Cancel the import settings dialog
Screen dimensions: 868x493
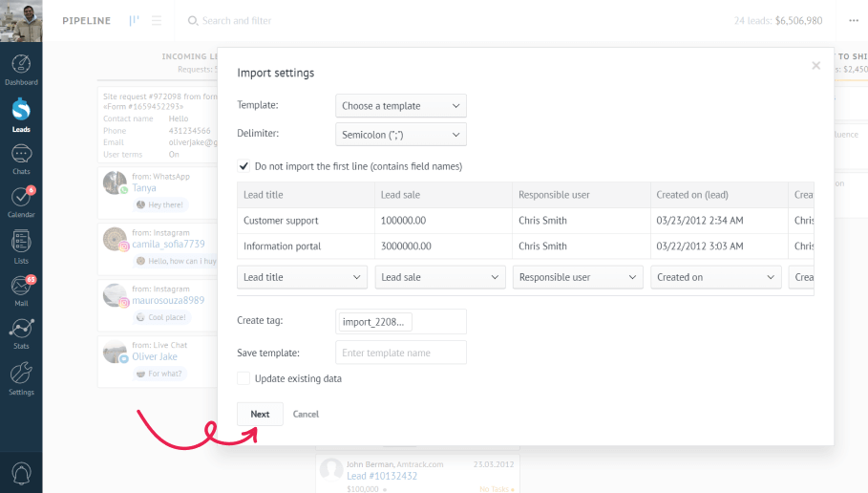pos(306,414)
